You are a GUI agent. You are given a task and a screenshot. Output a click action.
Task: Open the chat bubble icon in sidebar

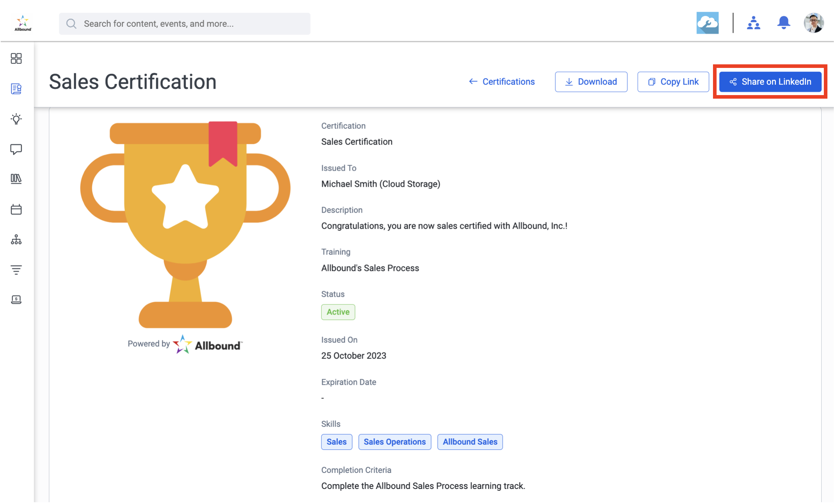16,149
